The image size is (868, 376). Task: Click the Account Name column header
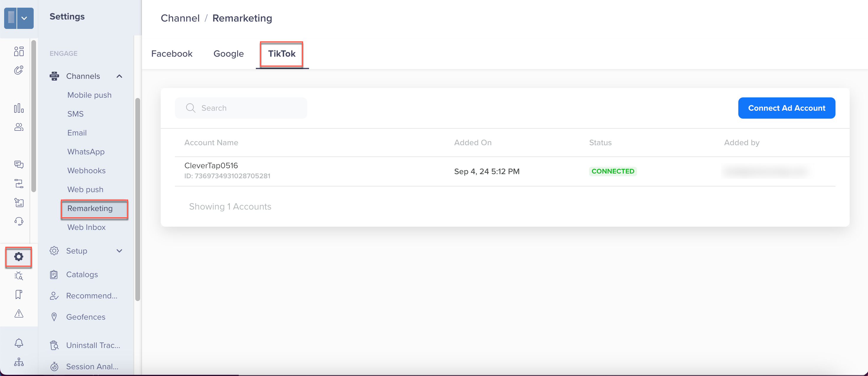click(x=211, y=143)
